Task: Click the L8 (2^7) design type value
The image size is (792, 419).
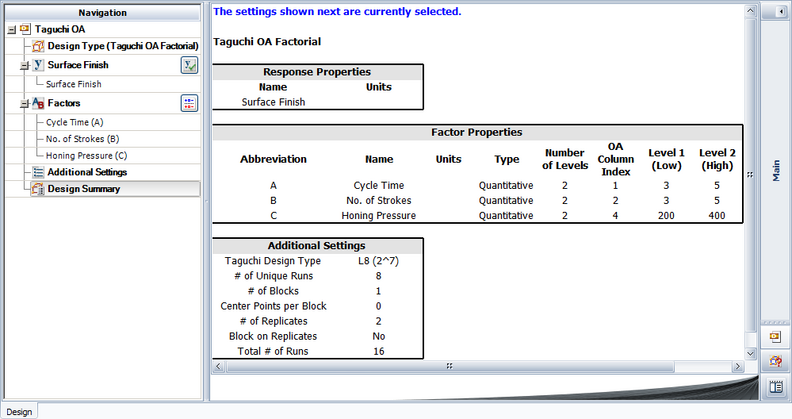Action: tap(378, 261)
